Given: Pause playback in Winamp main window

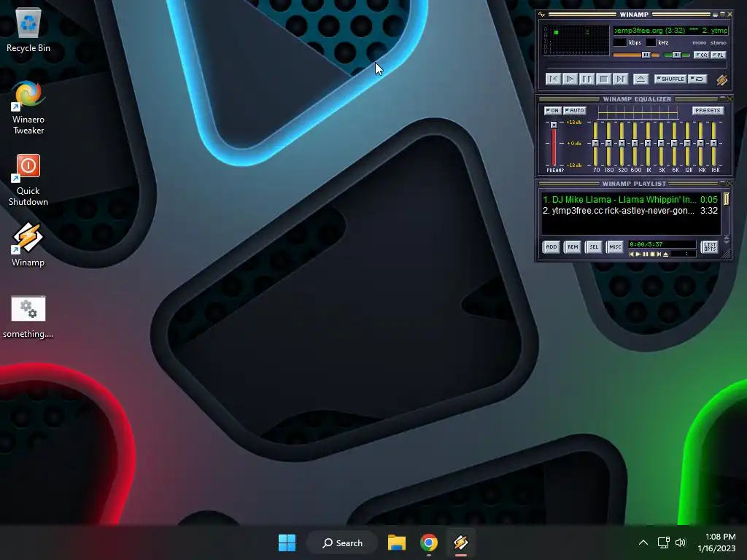Looking at the screenshot, I should 587,79.
